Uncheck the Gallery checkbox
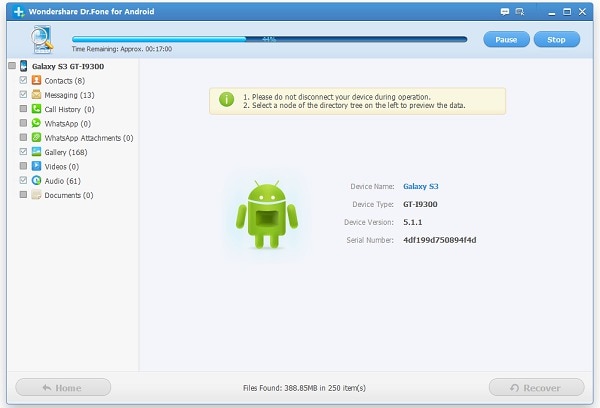600x408 pixels. point(23,151)
